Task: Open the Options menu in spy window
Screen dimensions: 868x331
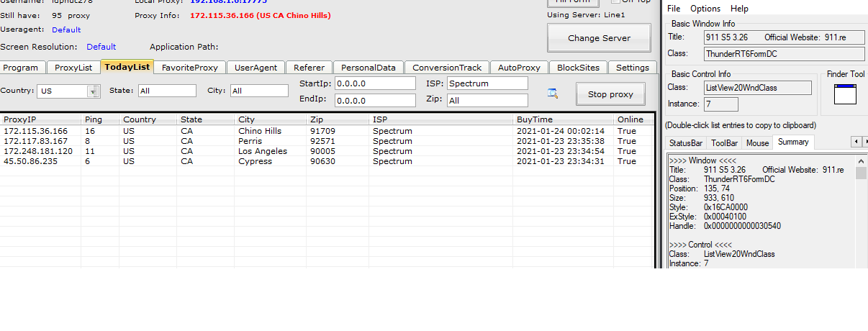Action: (x=705, y=9)
